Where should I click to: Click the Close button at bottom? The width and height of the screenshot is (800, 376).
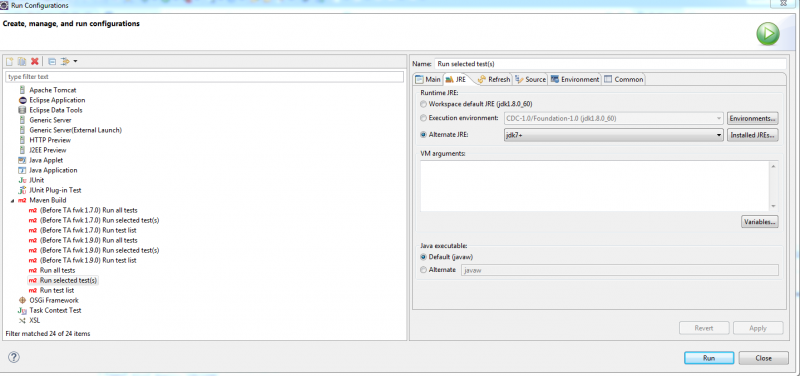[x=763, y=358]
